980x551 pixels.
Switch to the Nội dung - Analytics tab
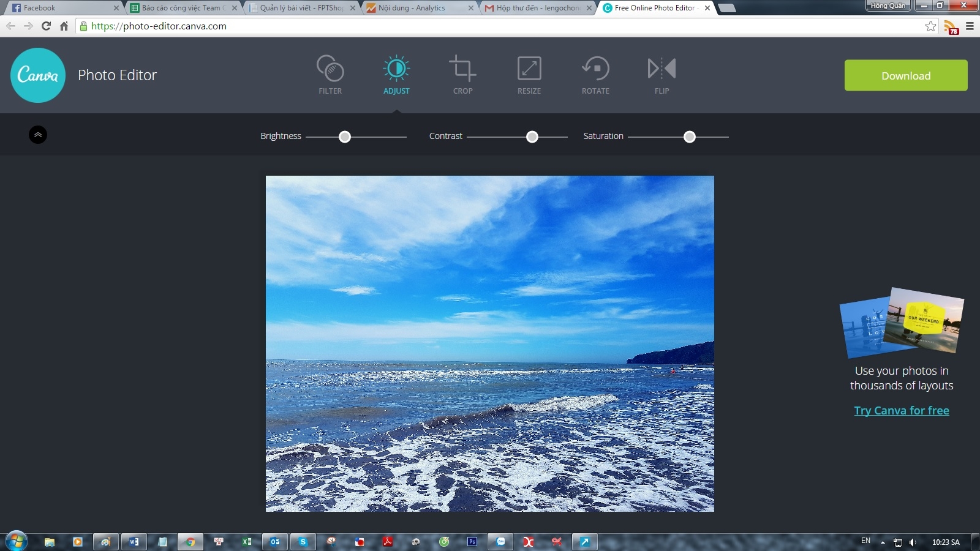(x=419, y=8)
